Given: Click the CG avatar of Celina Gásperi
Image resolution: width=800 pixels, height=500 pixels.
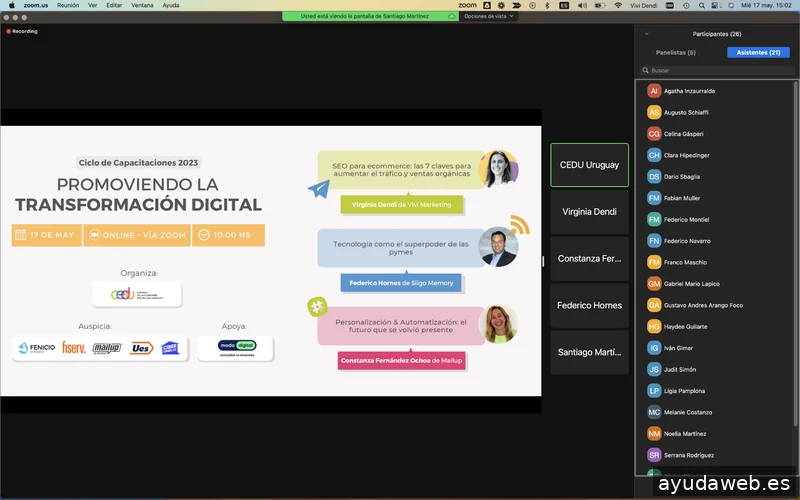Looking at the screenshot, I should coord(654,134).
